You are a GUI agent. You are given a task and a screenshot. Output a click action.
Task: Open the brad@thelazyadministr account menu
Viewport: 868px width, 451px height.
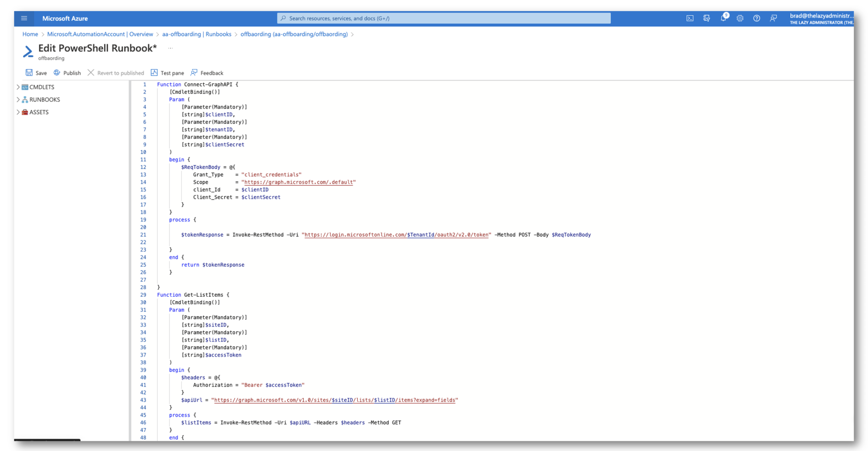[821, 19]
